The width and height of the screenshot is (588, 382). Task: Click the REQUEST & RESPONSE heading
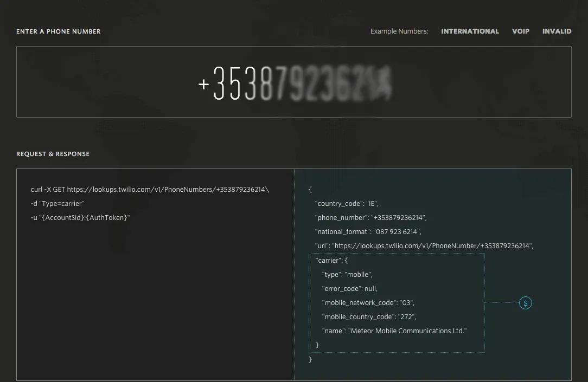[53, 154]
